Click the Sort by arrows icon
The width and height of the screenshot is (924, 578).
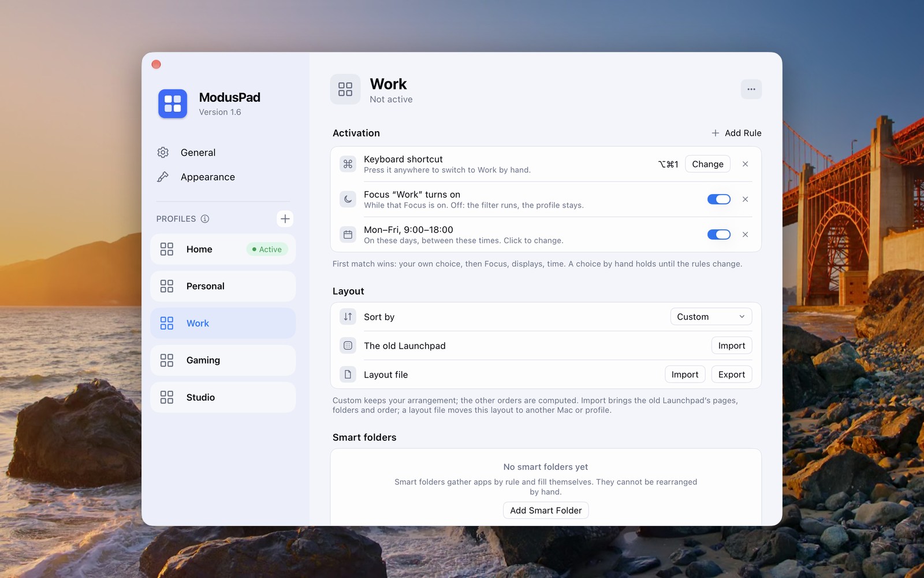tap(348, 317)
